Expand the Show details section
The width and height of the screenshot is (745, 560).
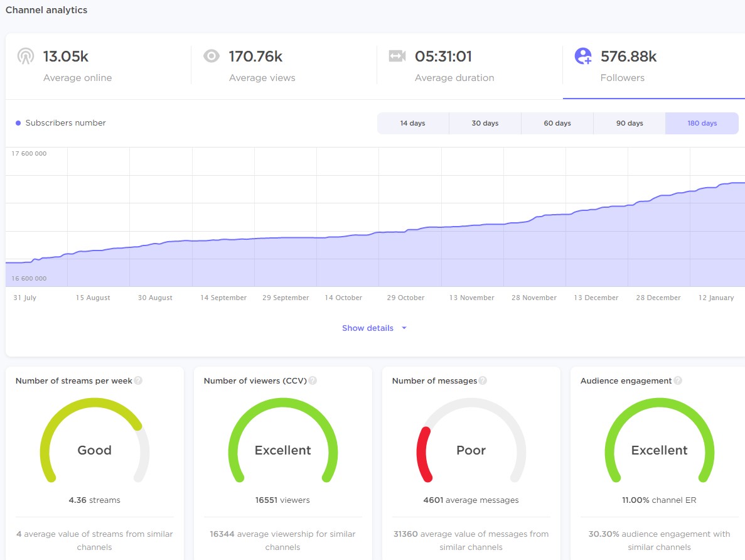(368, 328)
